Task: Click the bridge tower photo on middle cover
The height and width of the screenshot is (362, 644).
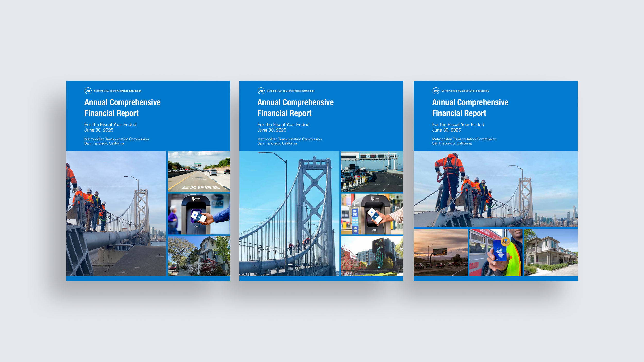Action: [x=289, y=213]
